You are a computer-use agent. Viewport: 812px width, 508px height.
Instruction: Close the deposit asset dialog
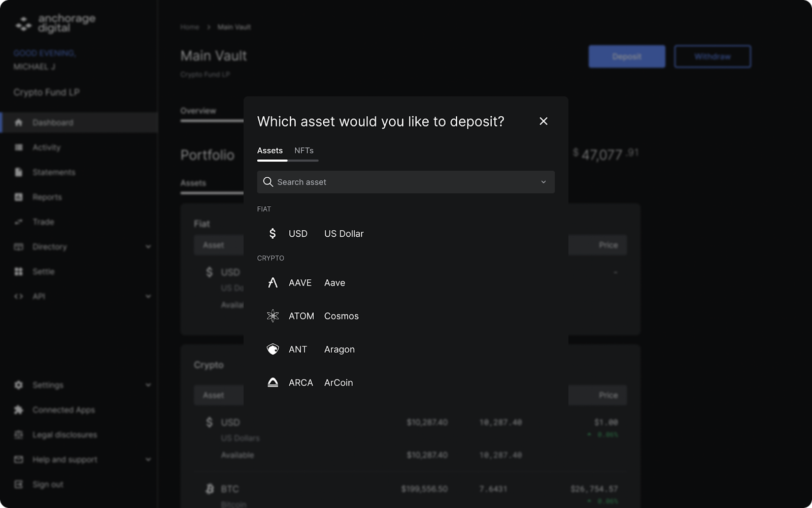point(543,121)
